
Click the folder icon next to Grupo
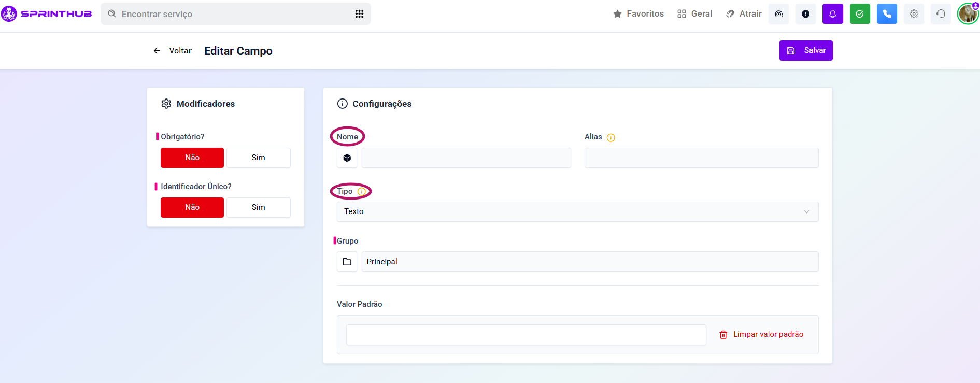click(x=347, y=262)
